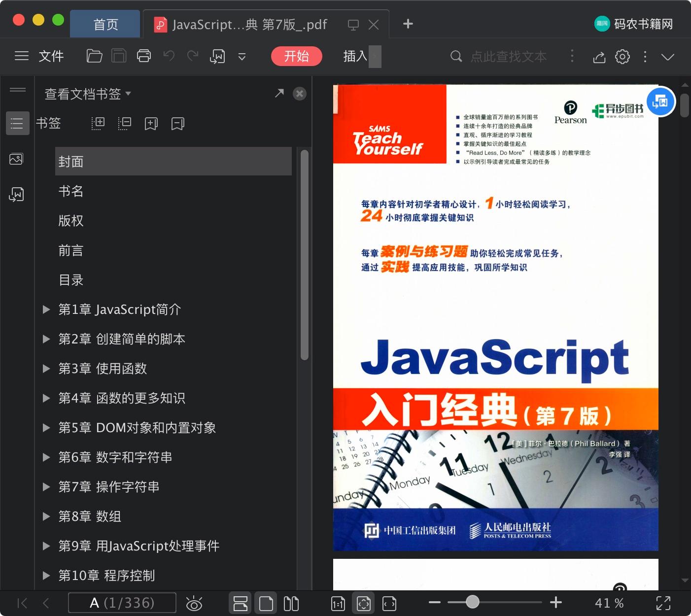Select the 封面 bookmark
Image resolution: width=691 pixels, height=616 pixels.
[173, 161]
